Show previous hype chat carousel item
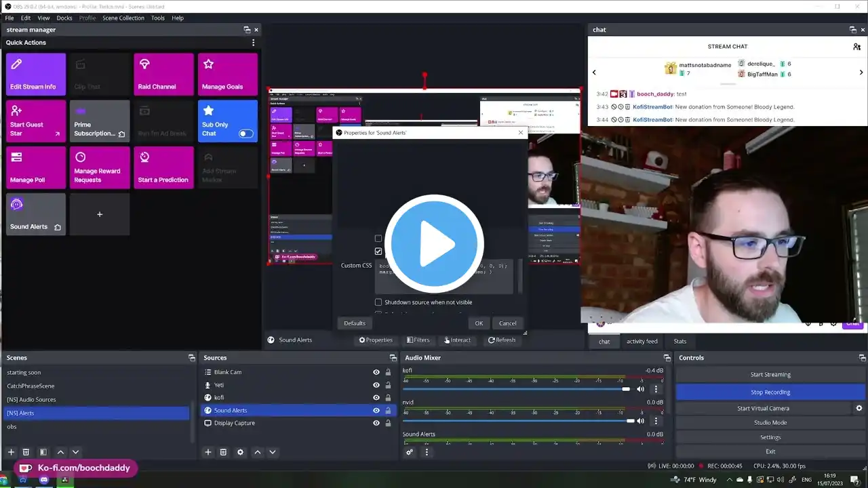The height and width of the screenshot is (488, 868). click(x=594, y=73)
